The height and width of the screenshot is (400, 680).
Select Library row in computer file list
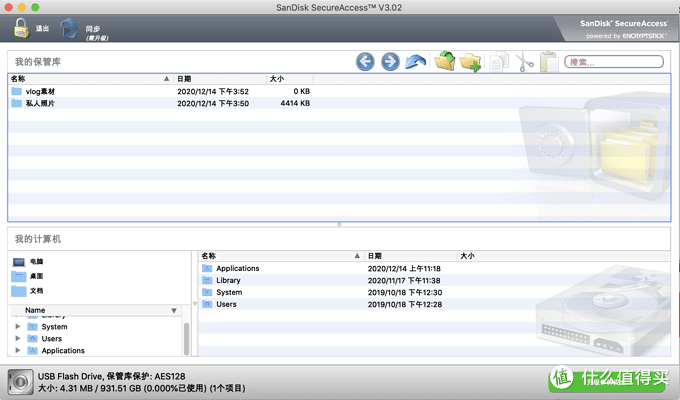434,280
